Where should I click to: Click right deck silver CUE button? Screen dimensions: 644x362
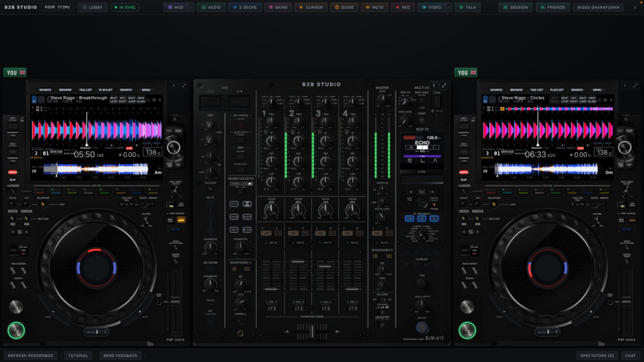point(467,307)
